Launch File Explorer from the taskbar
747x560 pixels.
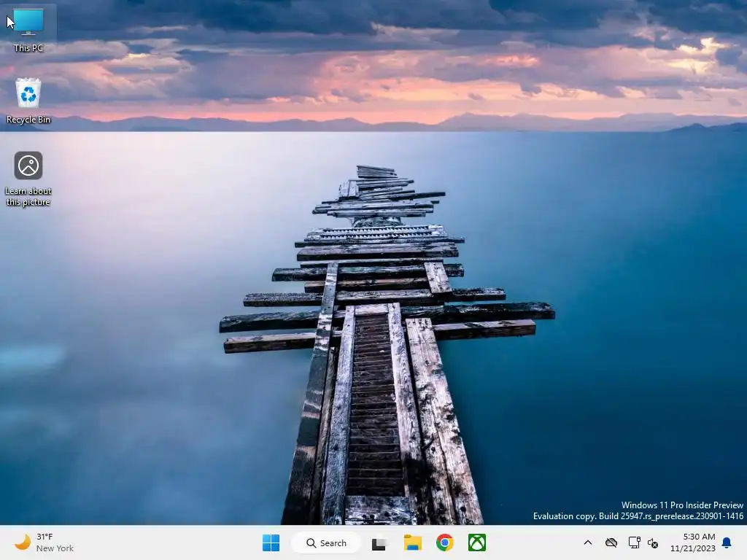[x=413, y=542]
